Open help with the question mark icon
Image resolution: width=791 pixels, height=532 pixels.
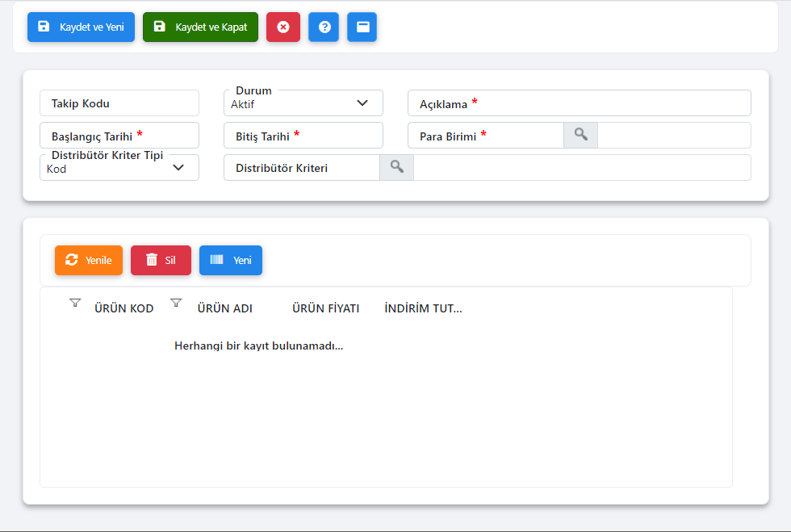tap(324, 27)
